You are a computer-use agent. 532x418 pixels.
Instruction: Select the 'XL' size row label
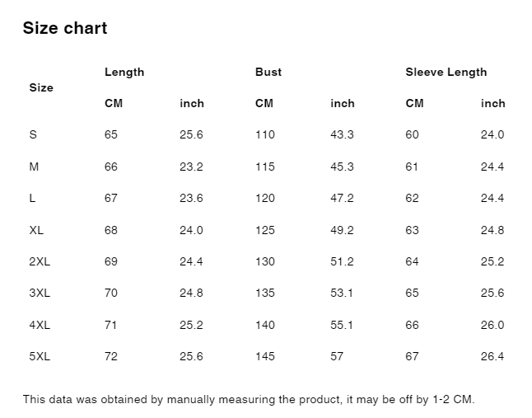click(x=36, y=230)
